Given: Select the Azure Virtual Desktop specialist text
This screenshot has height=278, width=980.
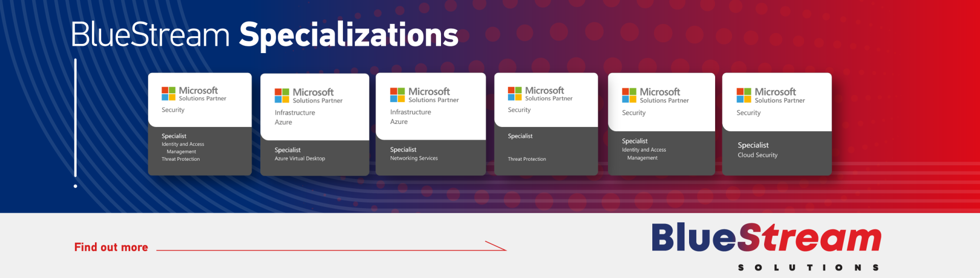Looking at the screenshot, I should coord(300,159).
